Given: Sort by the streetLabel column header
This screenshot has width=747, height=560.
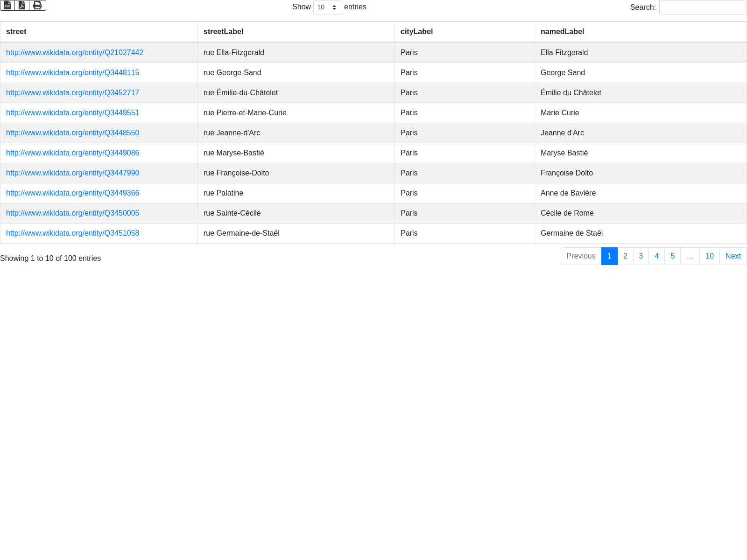Looking at the screenshot, I should tap(223, 32).
